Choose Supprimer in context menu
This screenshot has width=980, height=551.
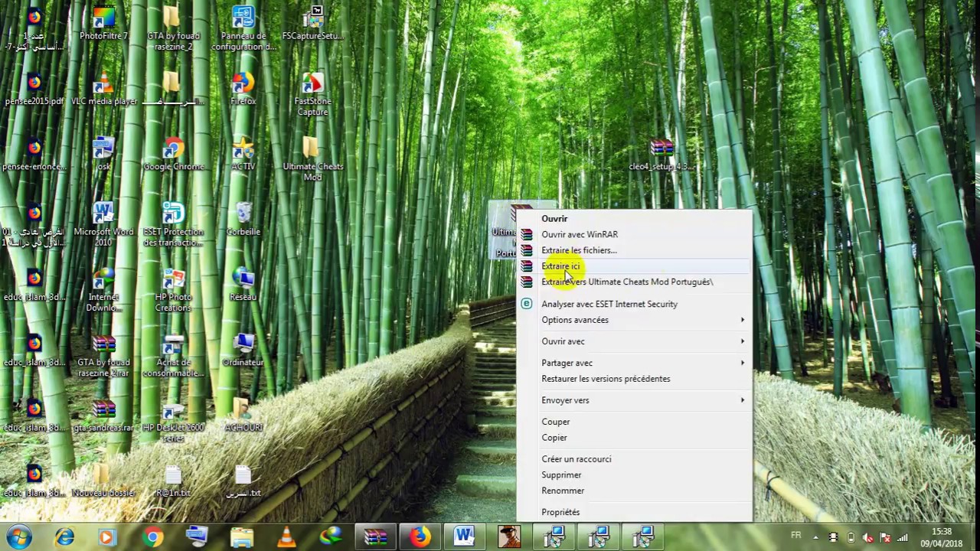[634, 475]
